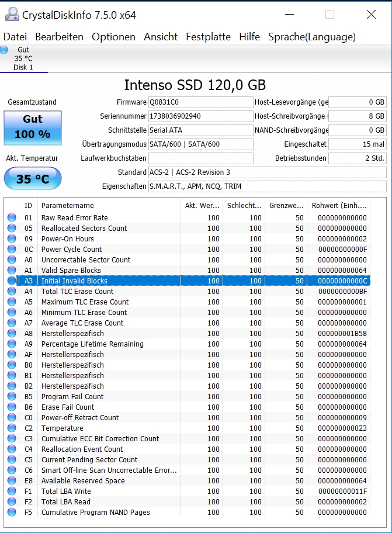Click status orb for Raw Read Error Rate

[12, 217]
